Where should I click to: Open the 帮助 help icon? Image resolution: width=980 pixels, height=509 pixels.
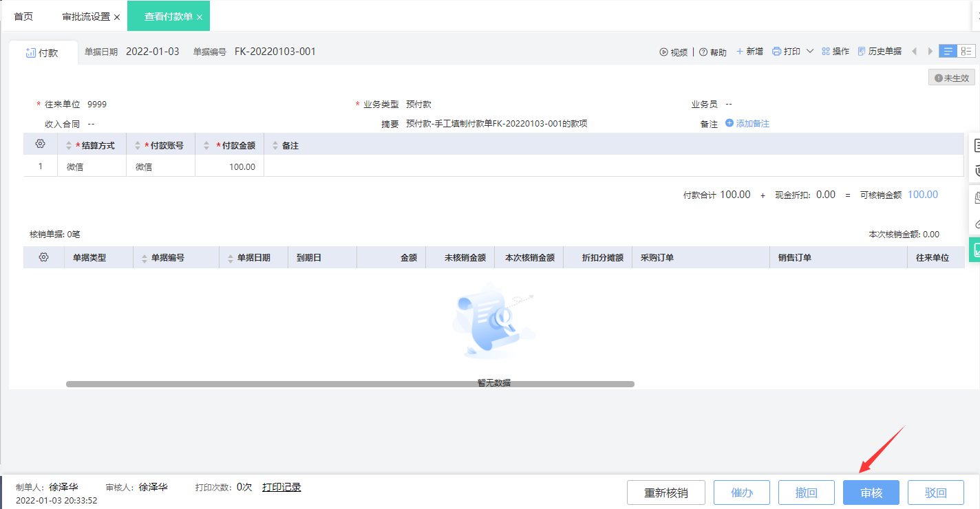tap(712, 51)
